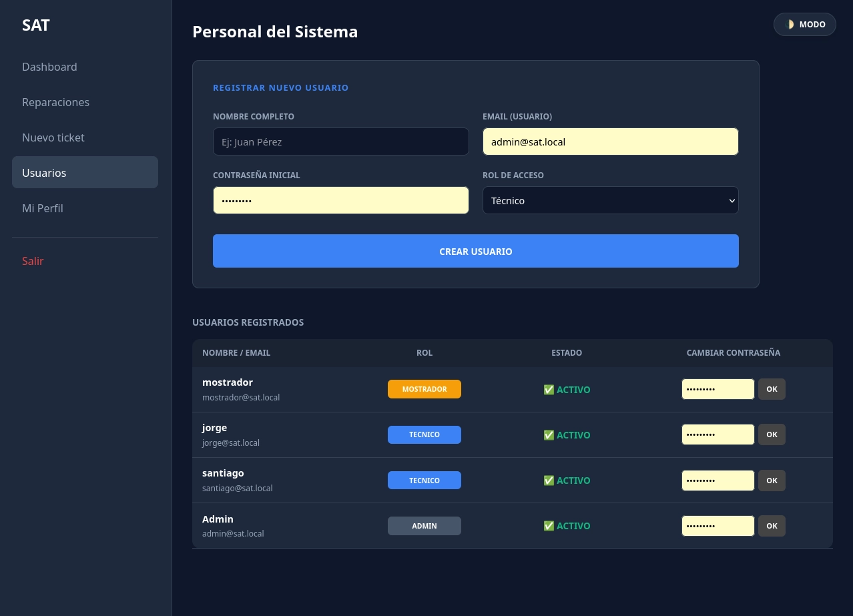Click the Personal del Sistema heading
853x616 pixels.
(x=275, y=31)
